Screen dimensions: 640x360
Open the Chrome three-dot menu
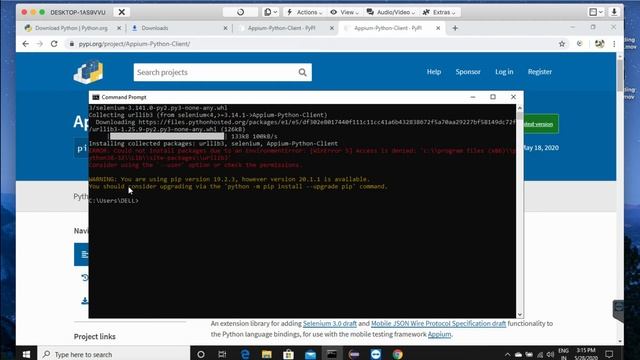tap(614, 44)
